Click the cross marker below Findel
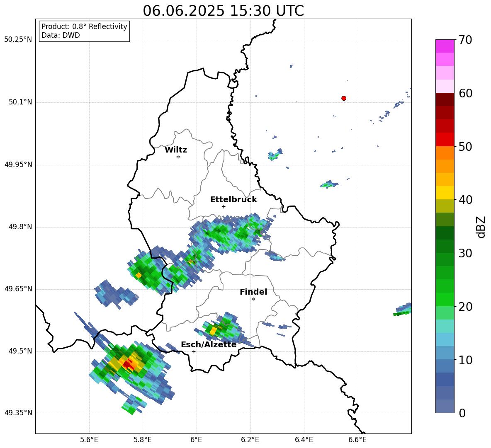The height and width of the screenshot is (448, 491). click(x=253, y=299)
